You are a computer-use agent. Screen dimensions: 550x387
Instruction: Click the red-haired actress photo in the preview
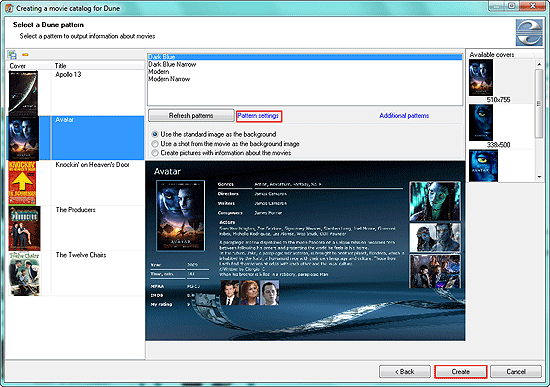(250, 293)
